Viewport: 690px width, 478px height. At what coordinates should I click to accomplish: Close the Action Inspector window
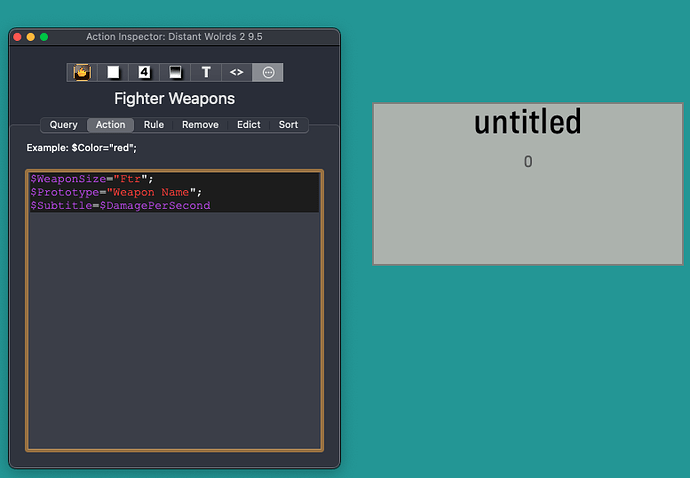point(18,37)
